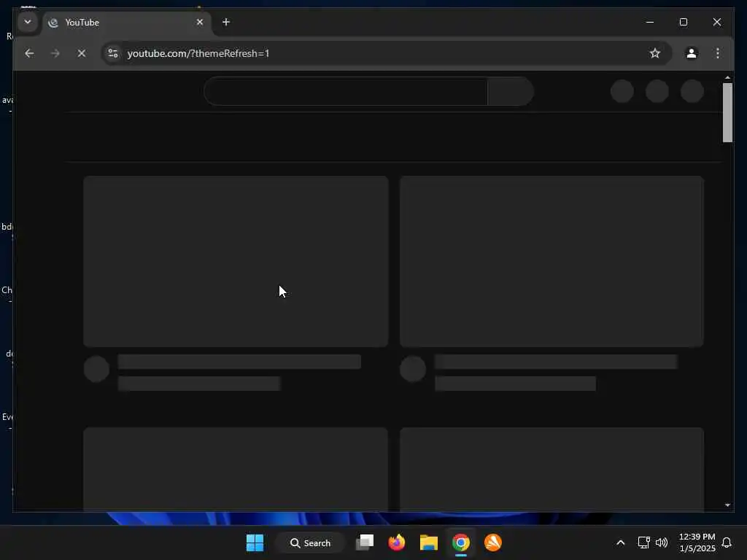Close the YouTube tab
Viewport: 747px width, 560px height.
tap(200, 22)
